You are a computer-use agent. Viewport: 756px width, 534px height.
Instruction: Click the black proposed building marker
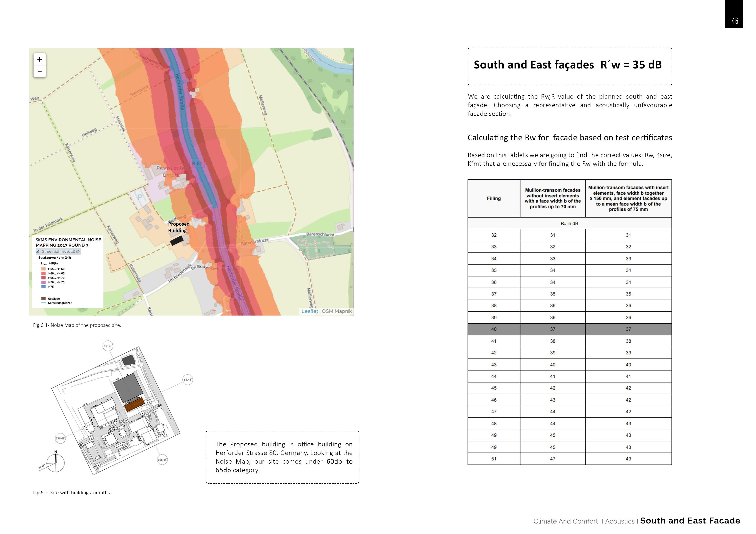coord(177,241)
